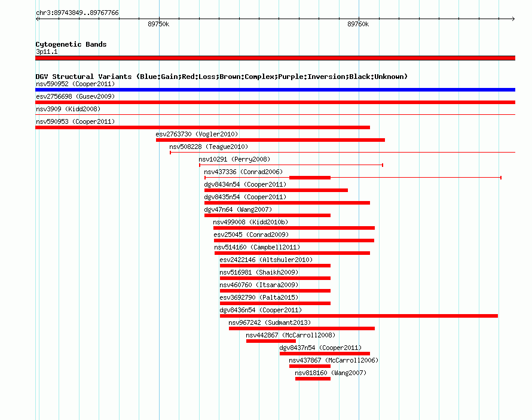Click the chr3:89743849..89767766 coordinates label

click(77, 13)
